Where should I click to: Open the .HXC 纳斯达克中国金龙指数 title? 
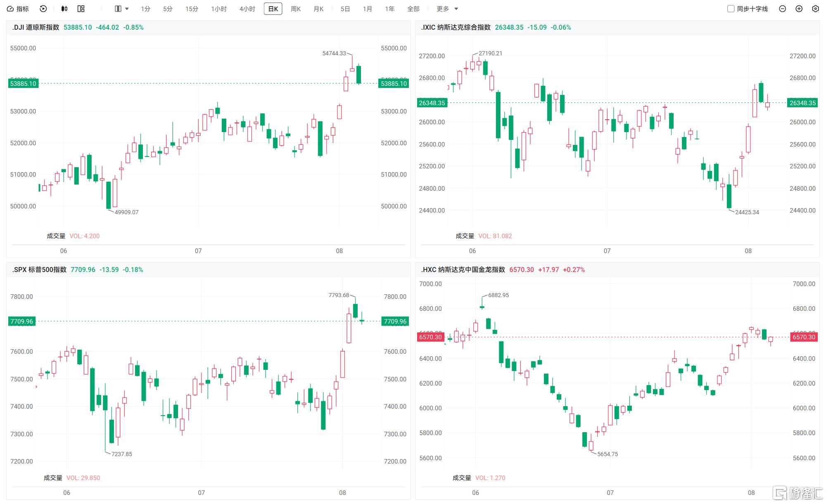(463, 270)
